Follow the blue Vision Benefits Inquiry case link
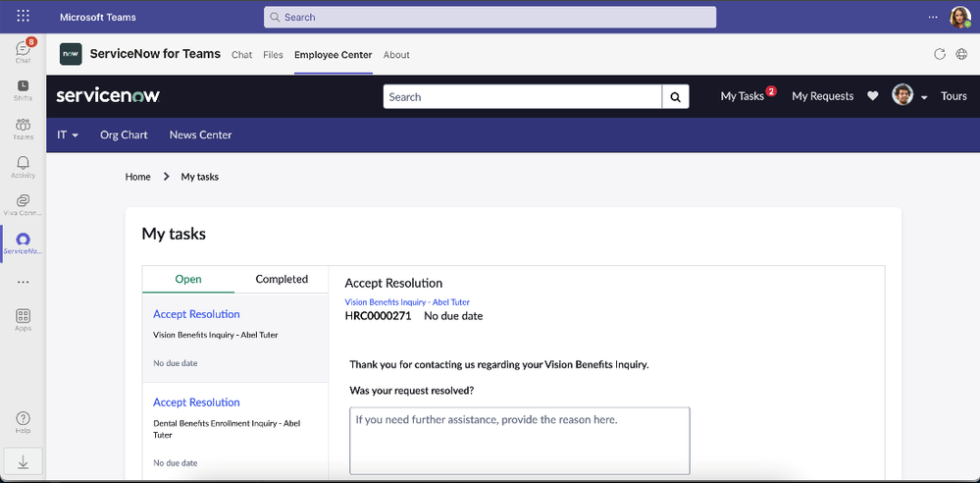Viewport: 980px width, 483px height. (x=407, y=302)
